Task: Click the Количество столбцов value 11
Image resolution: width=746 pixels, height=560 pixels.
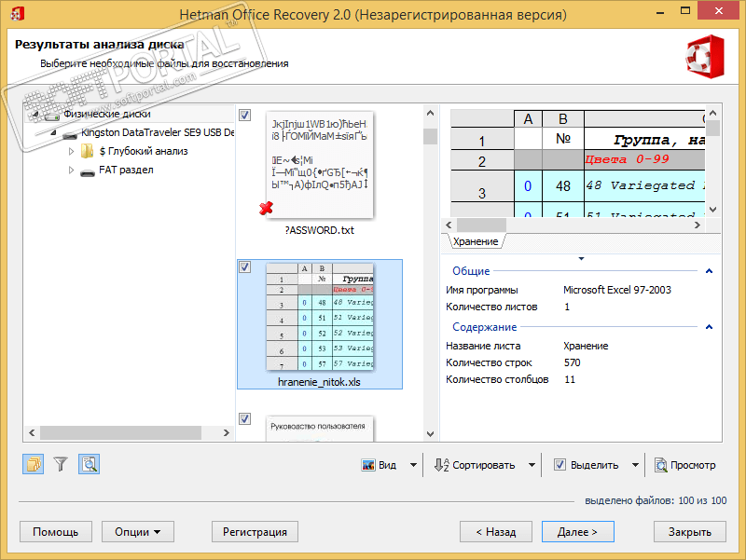Action: (570, 379)
